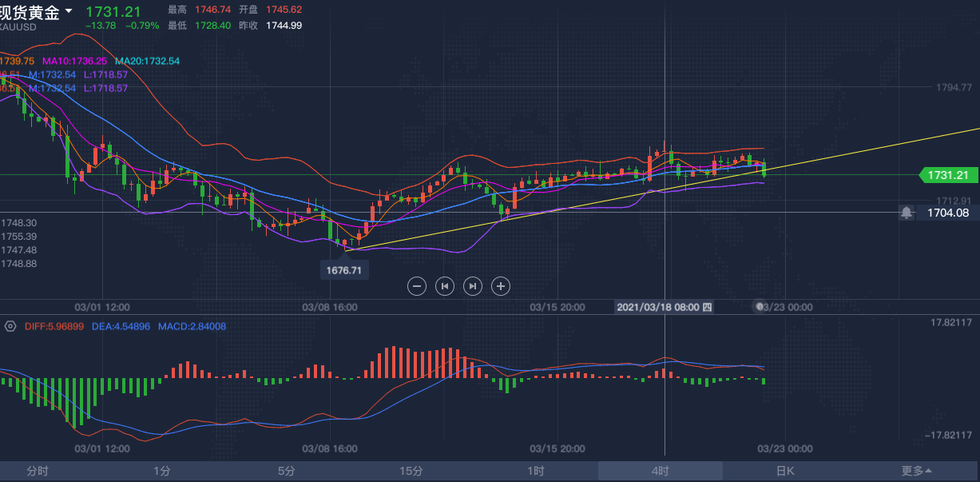The height and width of the screenshot is (482, 980).
Task: Click the price alert bell icon
Action: tap(906, 213)
